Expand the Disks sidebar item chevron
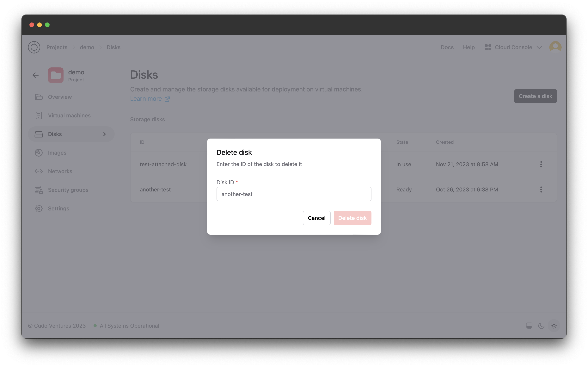This screenshot has width=588, height=367. 104,134
